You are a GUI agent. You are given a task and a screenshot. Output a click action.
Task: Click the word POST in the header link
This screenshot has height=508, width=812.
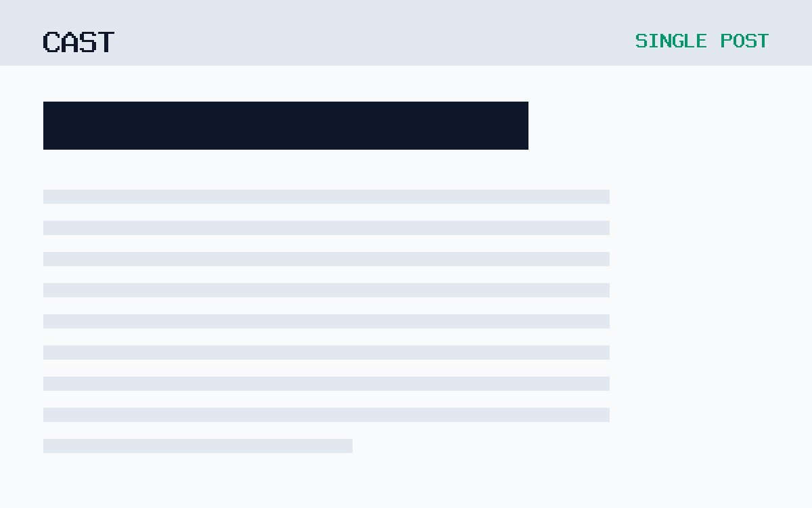point(744,41)
